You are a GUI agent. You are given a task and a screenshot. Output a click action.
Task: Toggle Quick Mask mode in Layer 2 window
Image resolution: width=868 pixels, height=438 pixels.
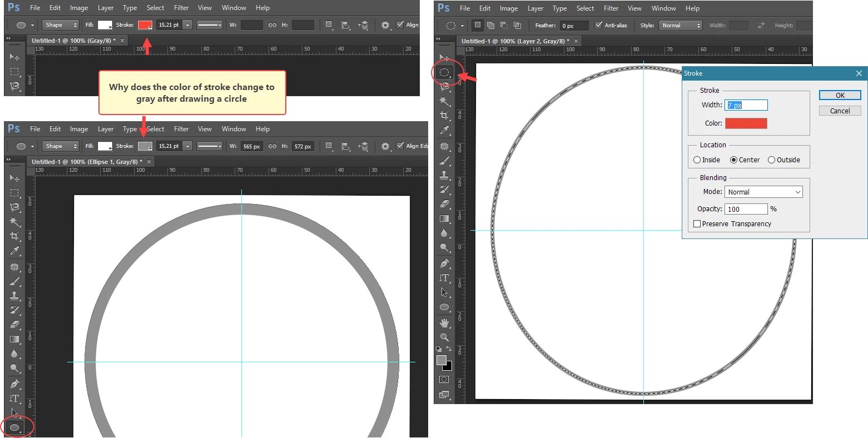tap(444, 380)
